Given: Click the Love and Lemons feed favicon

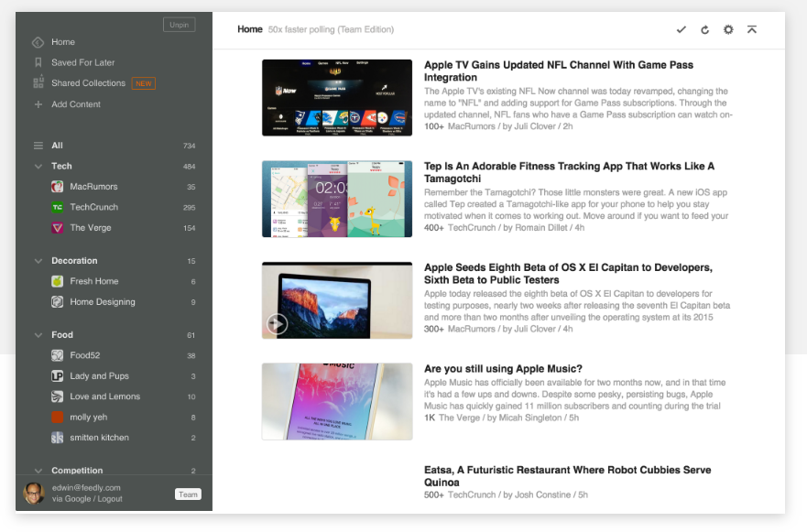Looking at the screenshot, I should pyautogui.click(x=57, y=396).
